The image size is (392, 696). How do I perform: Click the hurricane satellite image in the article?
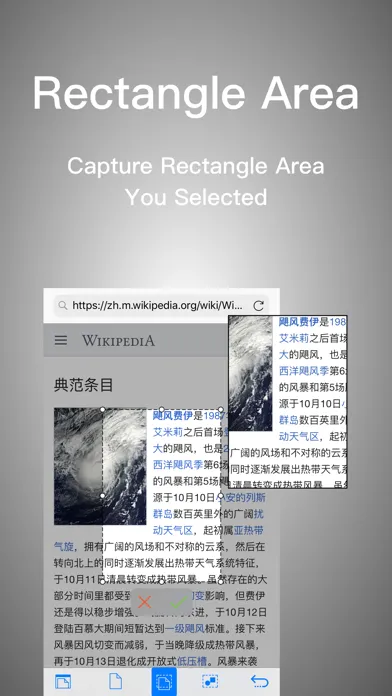coord(100,467)
